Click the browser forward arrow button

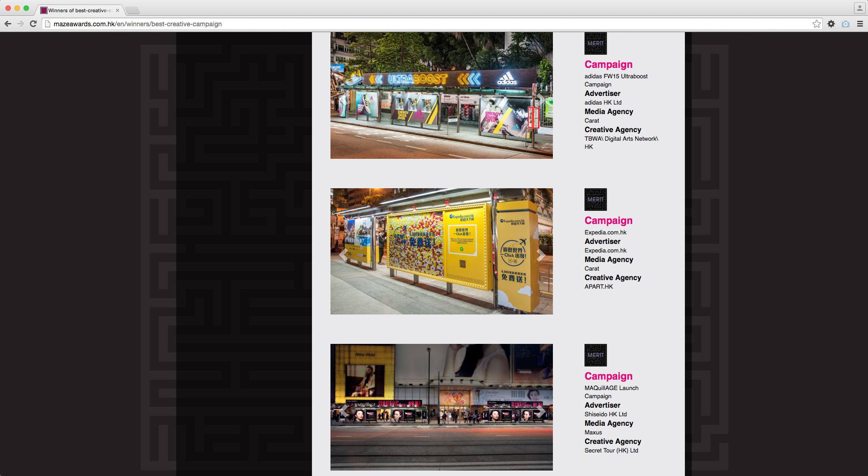coord(20,24)
